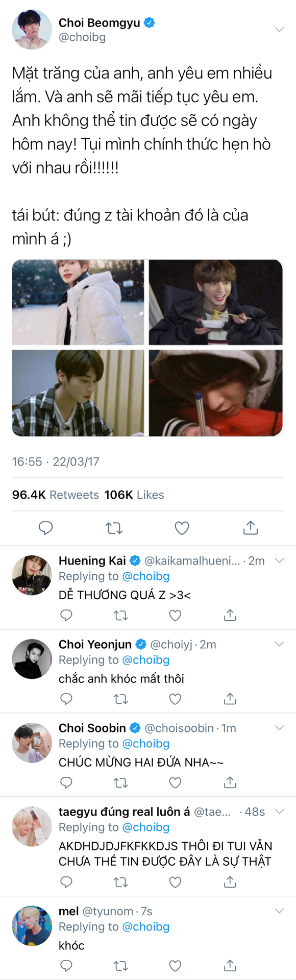Retweet the taegyu fan account reply

[121, 882]
